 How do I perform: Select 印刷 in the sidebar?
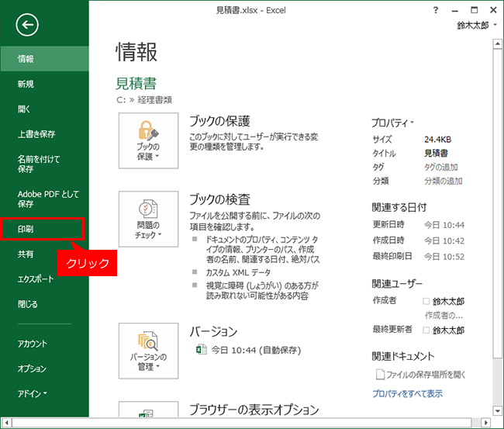(43, 229)
